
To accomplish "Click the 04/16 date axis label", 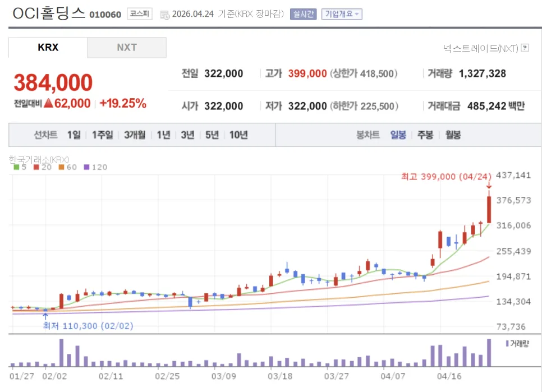I will [449, 376].
